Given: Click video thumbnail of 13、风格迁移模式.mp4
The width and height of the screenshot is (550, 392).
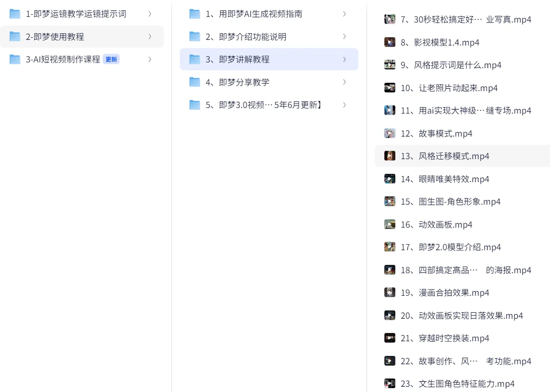Looking at the screenshot, I should click(x=390, y=156).
